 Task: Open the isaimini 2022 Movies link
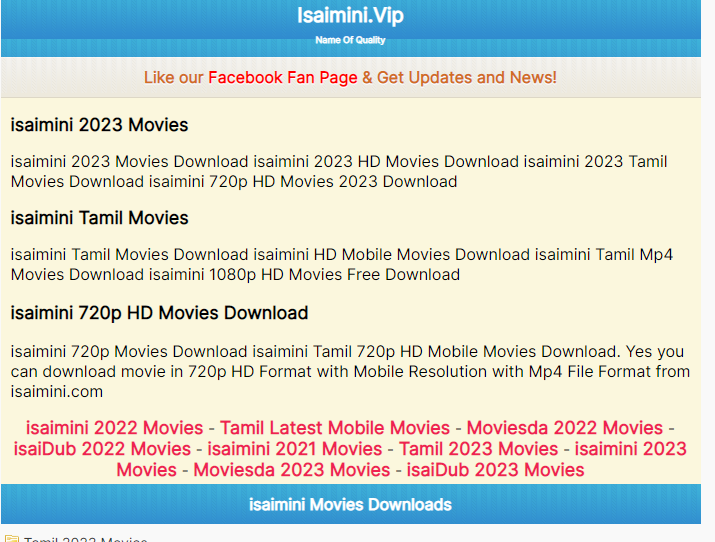click(114, 428)
